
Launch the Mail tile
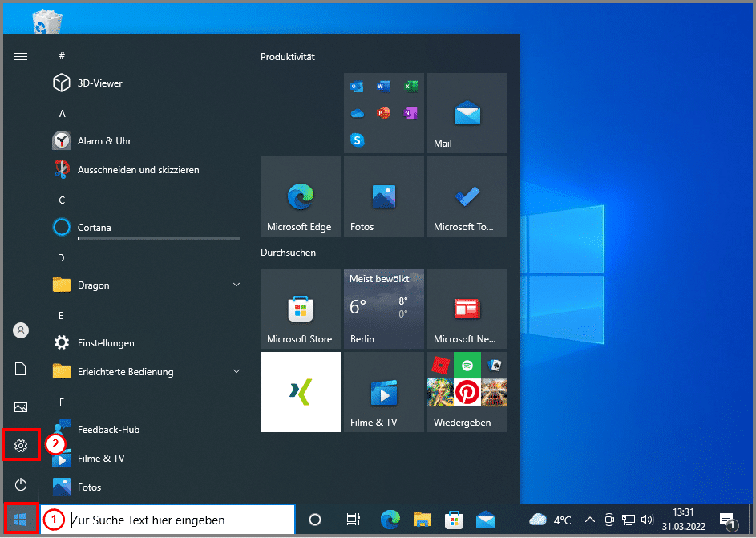point(467,113)
